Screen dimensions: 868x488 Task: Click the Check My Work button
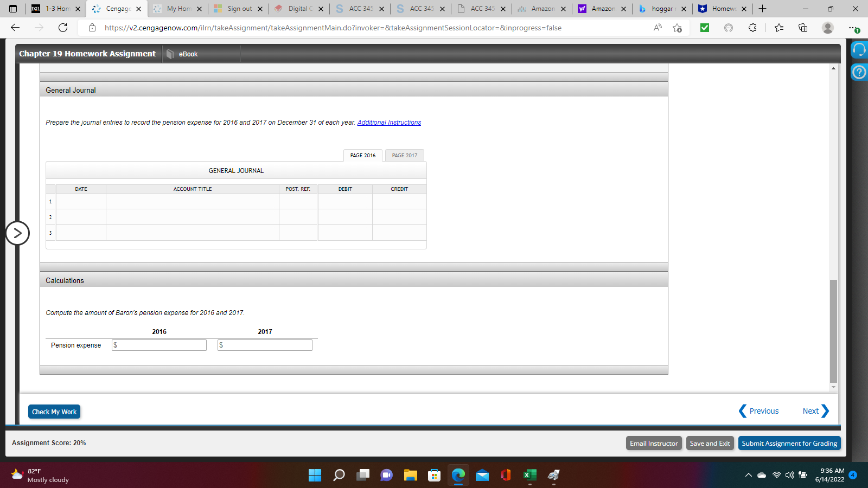(54, 412)
